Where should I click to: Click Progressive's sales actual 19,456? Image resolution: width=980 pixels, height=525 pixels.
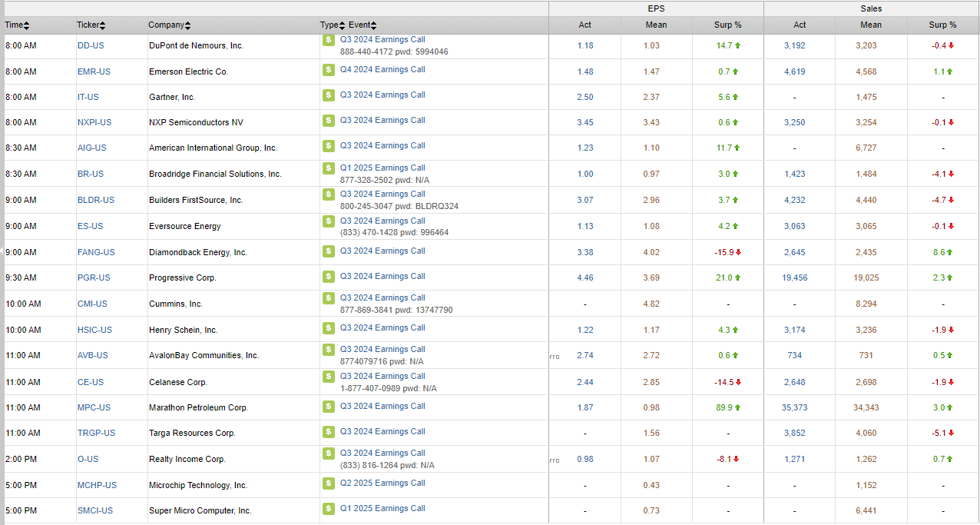tap(795, 277)
